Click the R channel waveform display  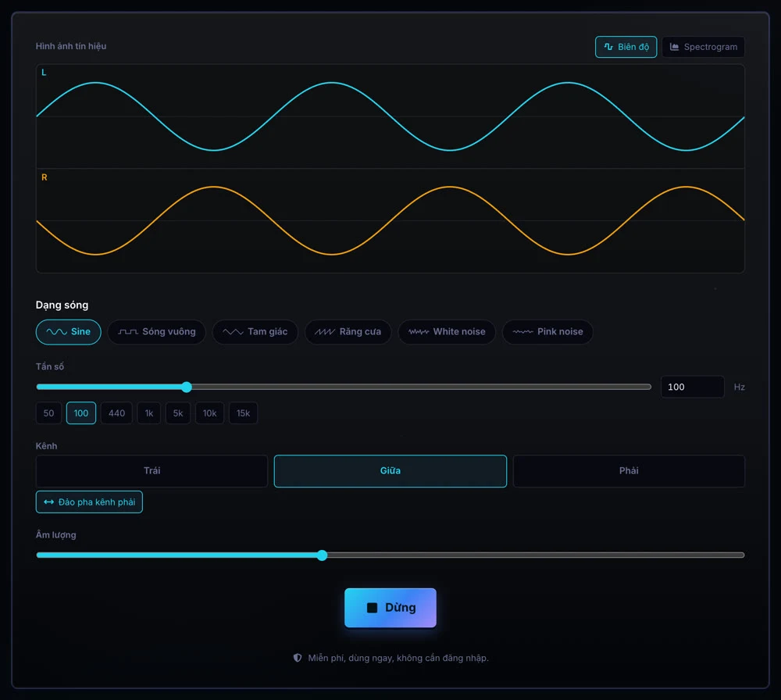click(390, 221)
